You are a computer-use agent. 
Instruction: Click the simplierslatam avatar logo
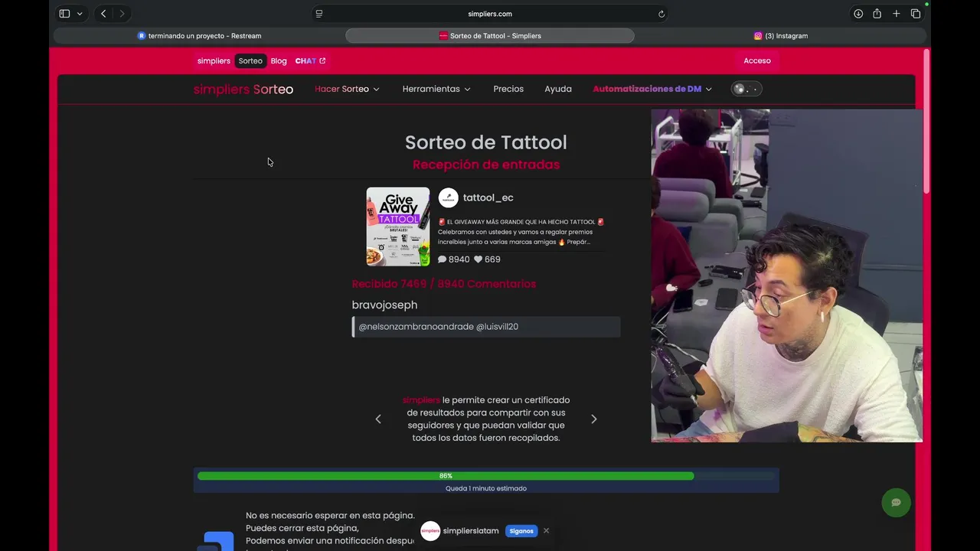pyautogui.click(x=430, y=531)
